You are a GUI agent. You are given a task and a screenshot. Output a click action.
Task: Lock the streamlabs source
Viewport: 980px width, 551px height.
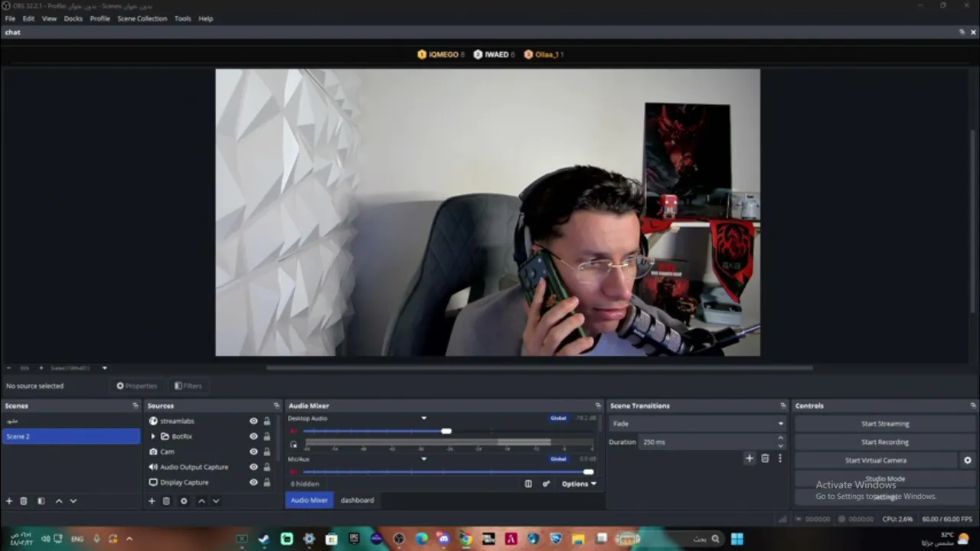(266, 421)
